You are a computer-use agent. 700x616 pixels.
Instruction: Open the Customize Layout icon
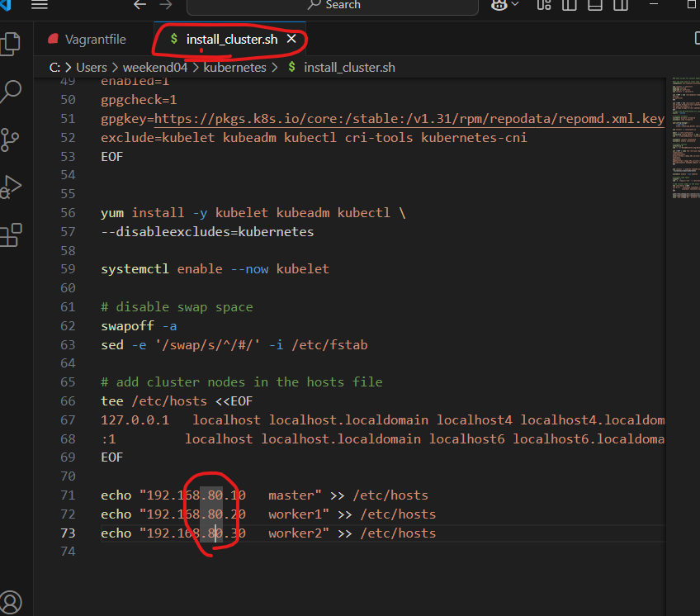coord(544,5)
